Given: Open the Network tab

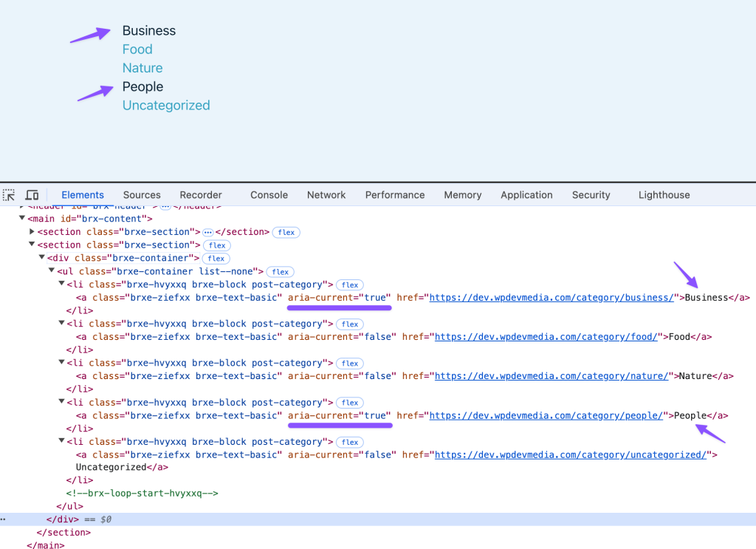Looking at the screenshot, I should (326, 195).
